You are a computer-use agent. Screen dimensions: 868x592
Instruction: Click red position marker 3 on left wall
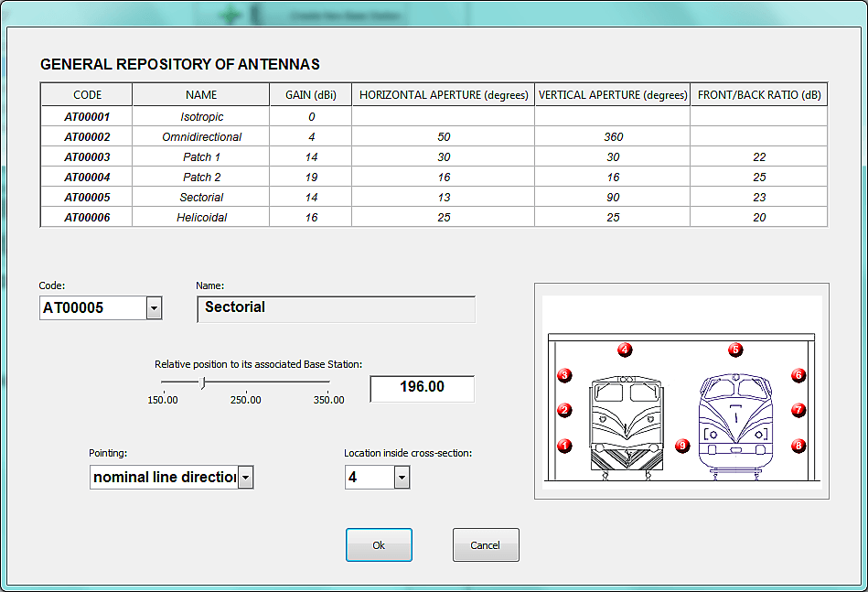coord(564,375)
